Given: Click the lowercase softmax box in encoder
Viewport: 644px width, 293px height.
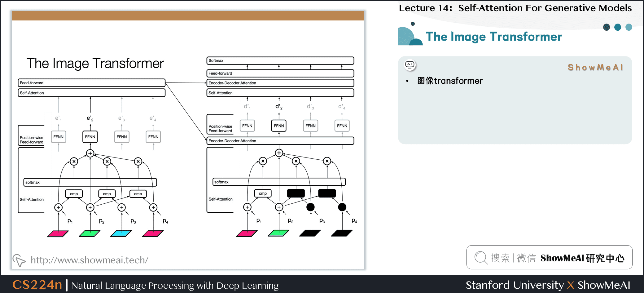Looking at the screenshot, I should [90, 182].
